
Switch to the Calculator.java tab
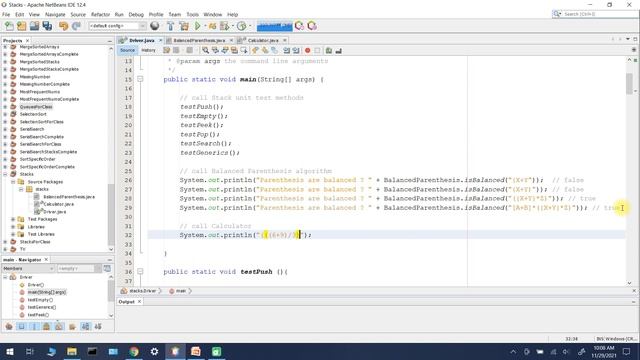263,40
